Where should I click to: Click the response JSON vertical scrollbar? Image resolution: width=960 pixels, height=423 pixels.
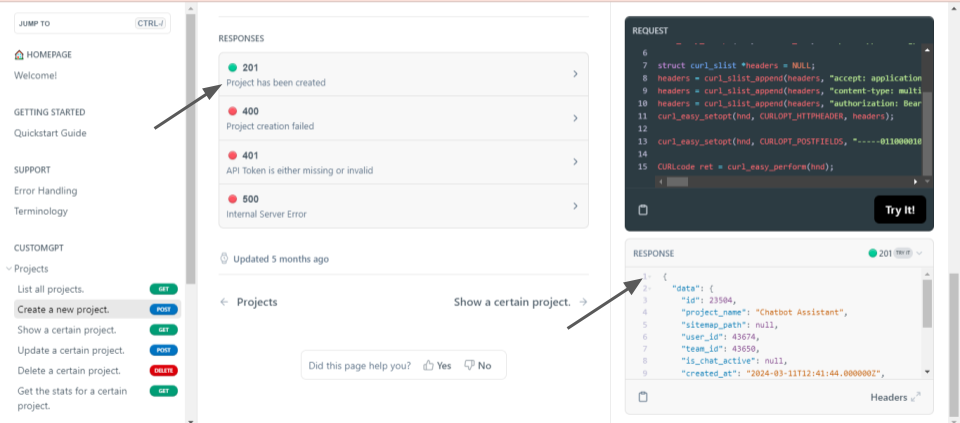coord(927,303)
